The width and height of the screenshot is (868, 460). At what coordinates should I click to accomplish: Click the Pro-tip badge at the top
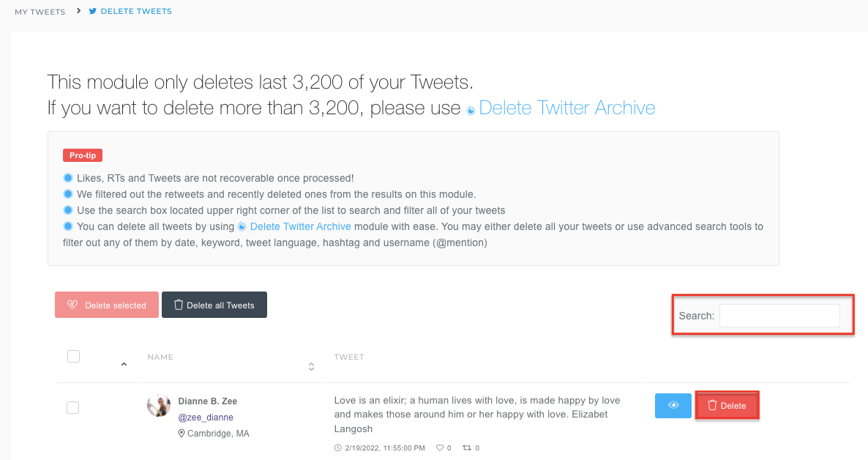[82, 155]
